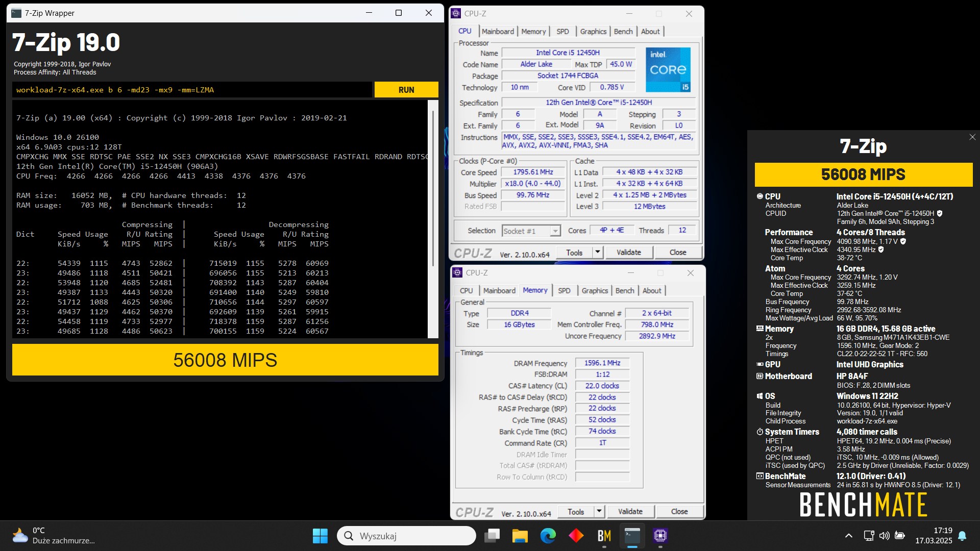Switch to Memory tab in upper CPU-Z window
This screenshot has height=551, width=980.
point(533,32)
